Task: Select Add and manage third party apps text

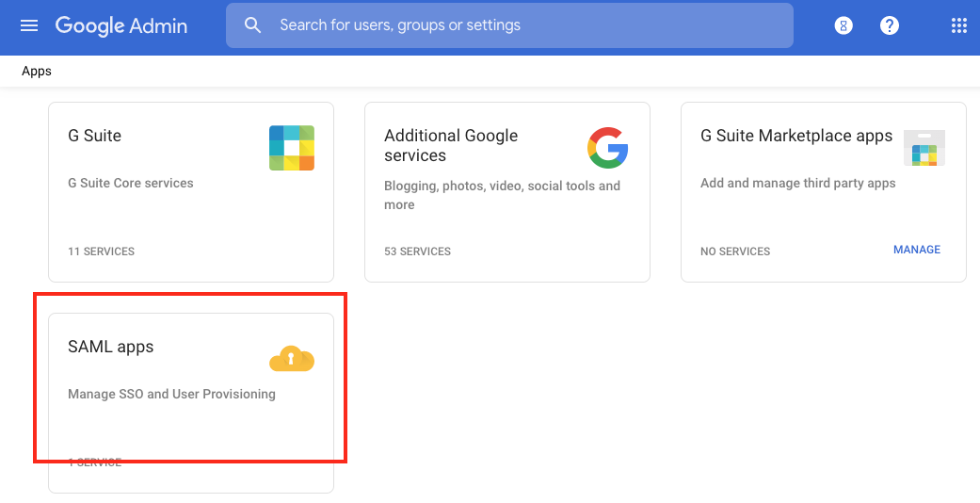Action: tap(798, 184)
